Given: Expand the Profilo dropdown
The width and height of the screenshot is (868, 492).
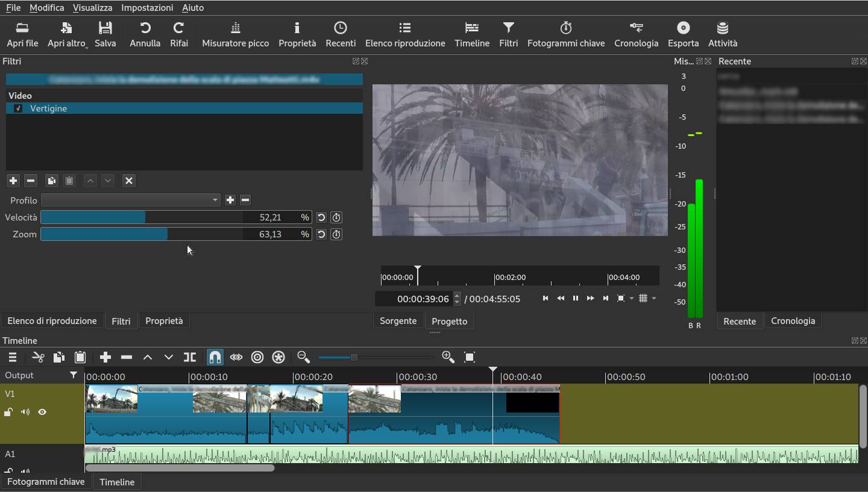Looking at the screenshot, I should click(x=131, y=200).
